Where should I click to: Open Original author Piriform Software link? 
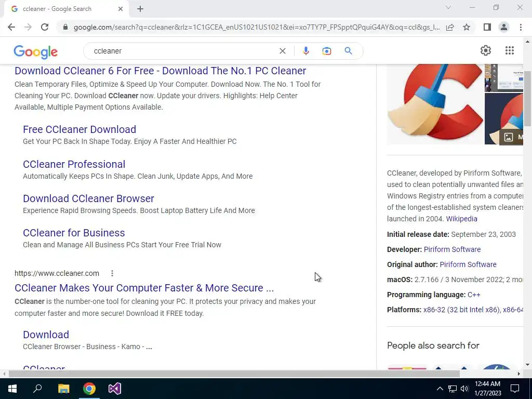pos(468,264)
